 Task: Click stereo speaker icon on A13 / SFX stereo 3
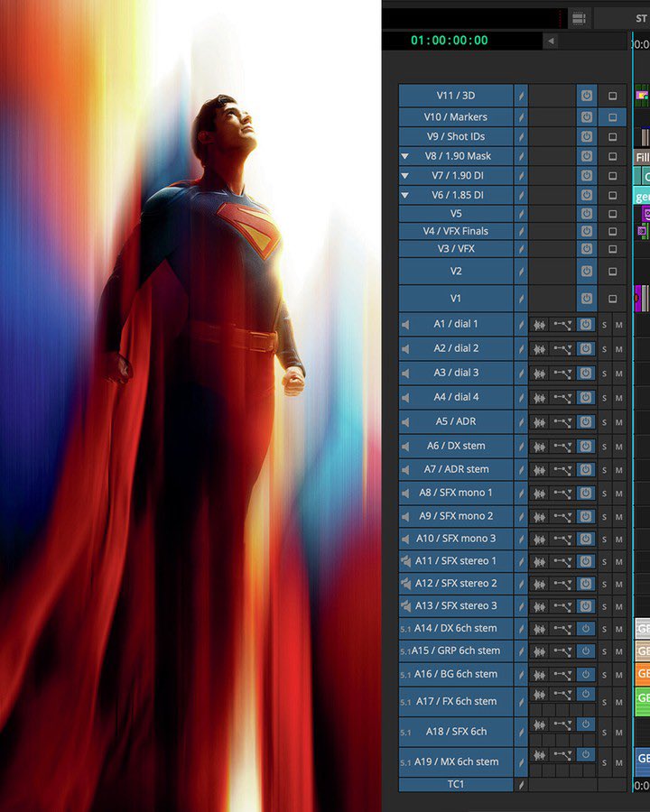click(405, 605)
